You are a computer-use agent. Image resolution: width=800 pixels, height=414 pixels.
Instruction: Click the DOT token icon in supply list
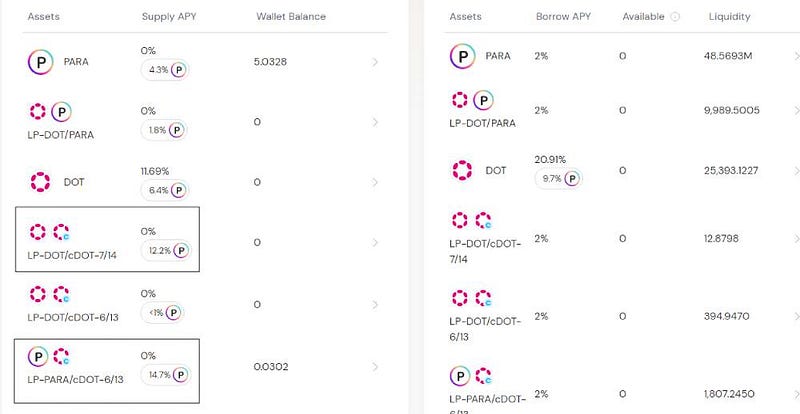click(39, 182)
